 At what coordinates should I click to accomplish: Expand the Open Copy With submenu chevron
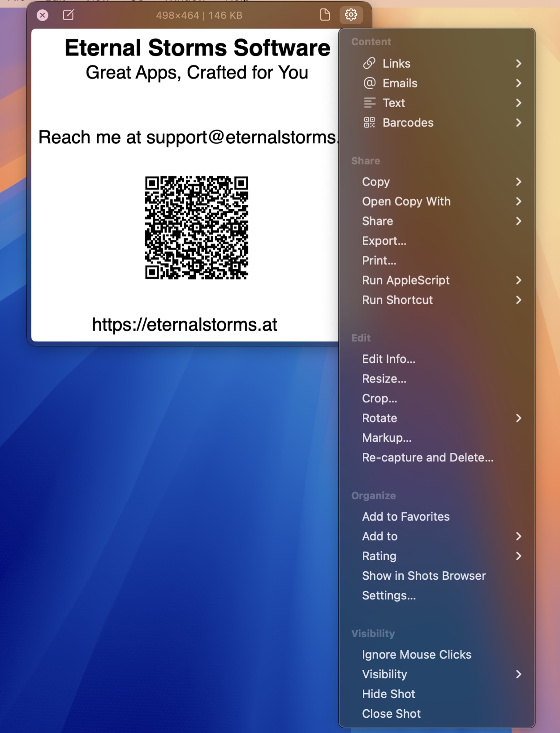point(518,201)
